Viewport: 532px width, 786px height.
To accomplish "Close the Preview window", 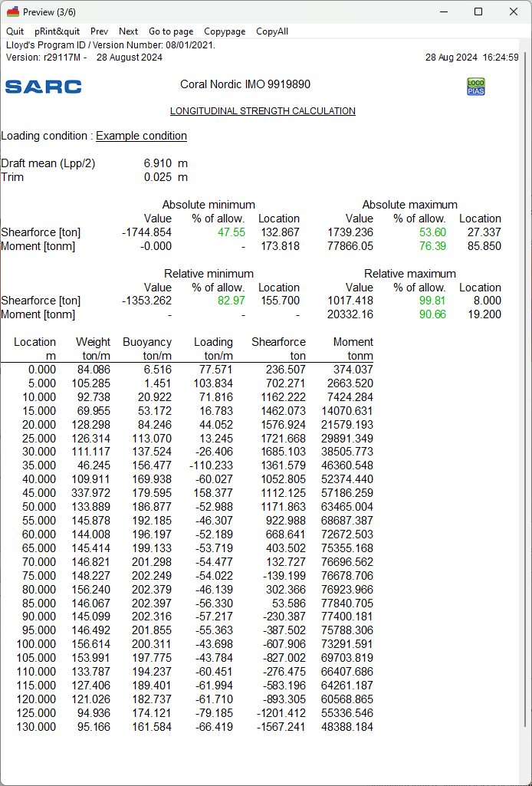I will click(x=514, y=12).
